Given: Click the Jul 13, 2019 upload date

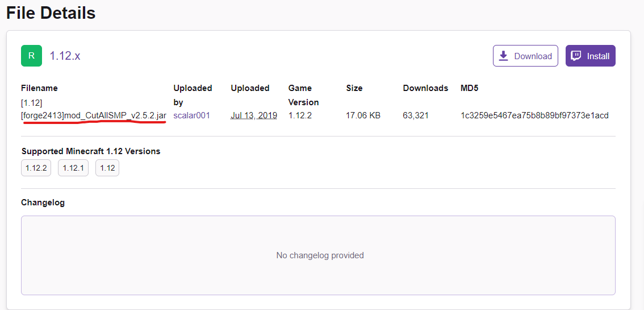Looking at the screenshot, I should point(254,115).
